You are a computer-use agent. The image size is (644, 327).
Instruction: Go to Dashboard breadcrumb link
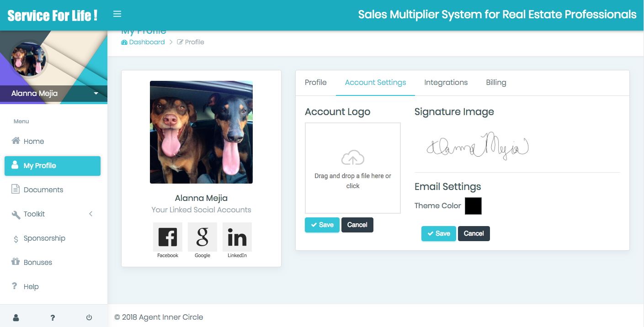coord(143,42)
